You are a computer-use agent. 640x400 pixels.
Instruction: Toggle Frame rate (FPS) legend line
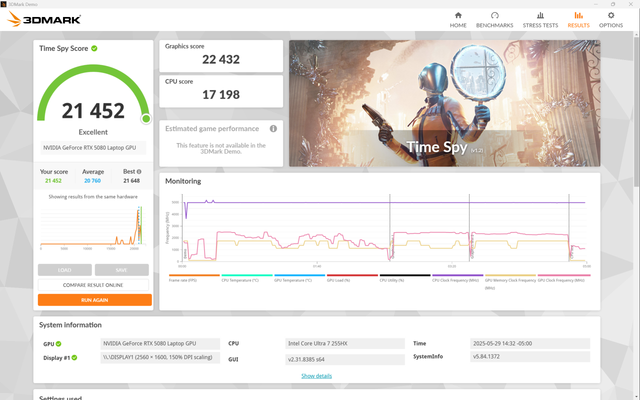[194, 278]
